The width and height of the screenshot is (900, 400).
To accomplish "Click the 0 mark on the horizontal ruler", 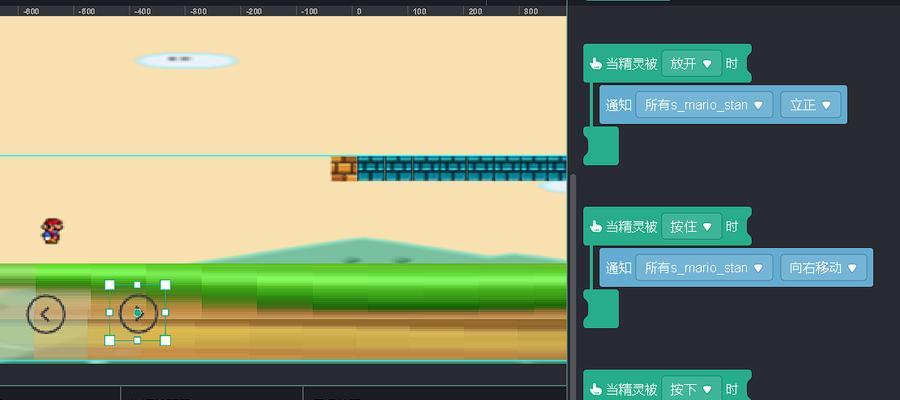I will [x=359, y=11].
